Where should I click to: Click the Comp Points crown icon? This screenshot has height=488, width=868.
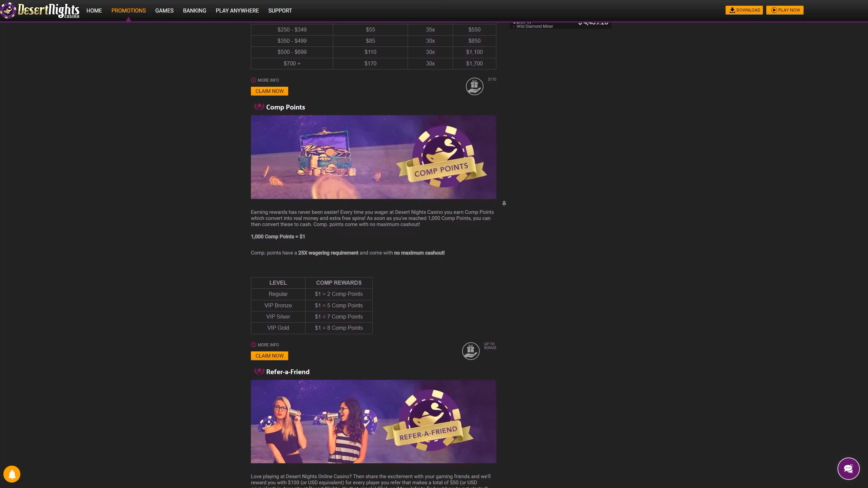pos(259,107)
